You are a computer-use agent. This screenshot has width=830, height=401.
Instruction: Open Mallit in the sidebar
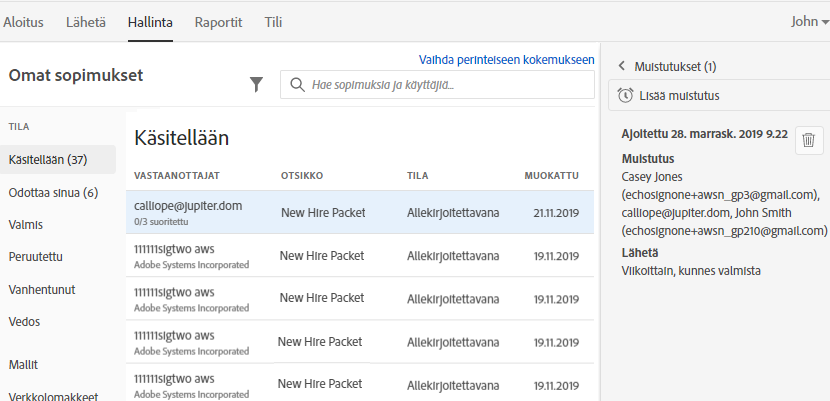24,364
